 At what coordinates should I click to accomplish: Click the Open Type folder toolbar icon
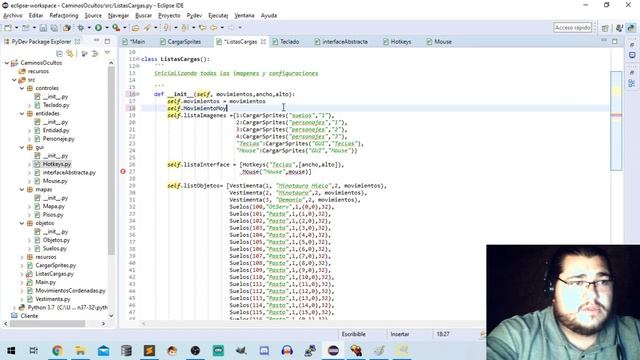(136, 28)
